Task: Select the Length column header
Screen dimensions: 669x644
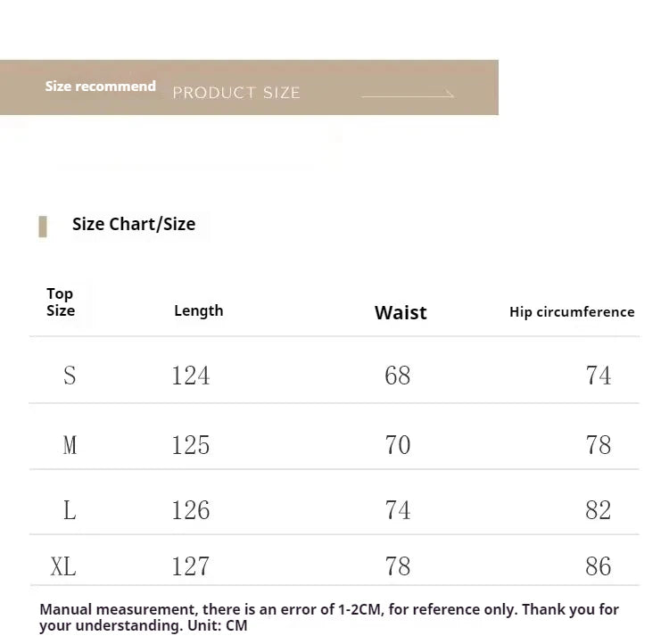Action: [199, 310]
